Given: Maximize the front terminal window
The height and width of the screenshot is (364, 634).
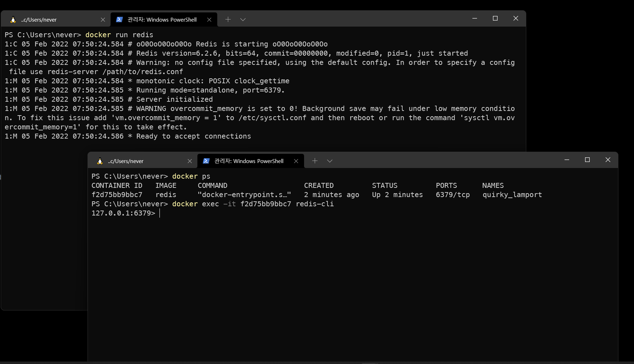Looking at the screenshot, I should coord(587,160).
